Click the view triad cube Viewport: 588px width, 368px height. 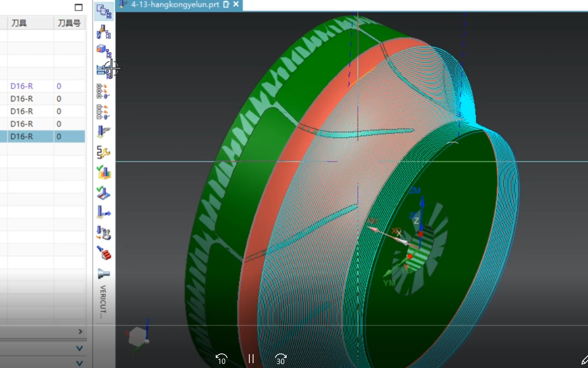(x=138, y=336)
